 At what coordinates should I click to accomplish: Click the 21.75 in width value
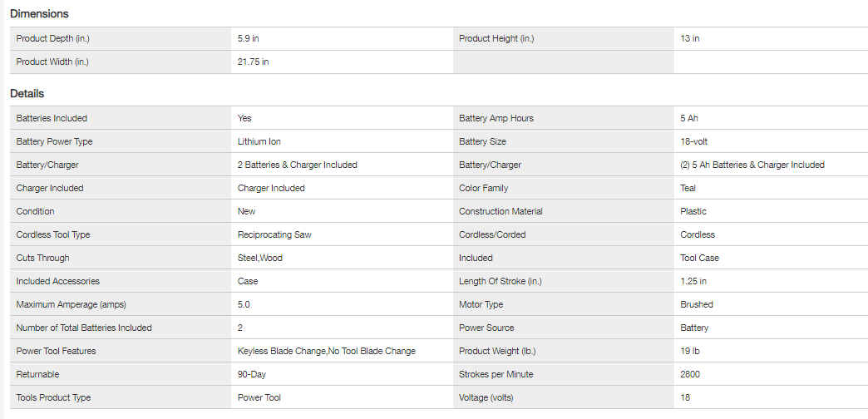253,62
